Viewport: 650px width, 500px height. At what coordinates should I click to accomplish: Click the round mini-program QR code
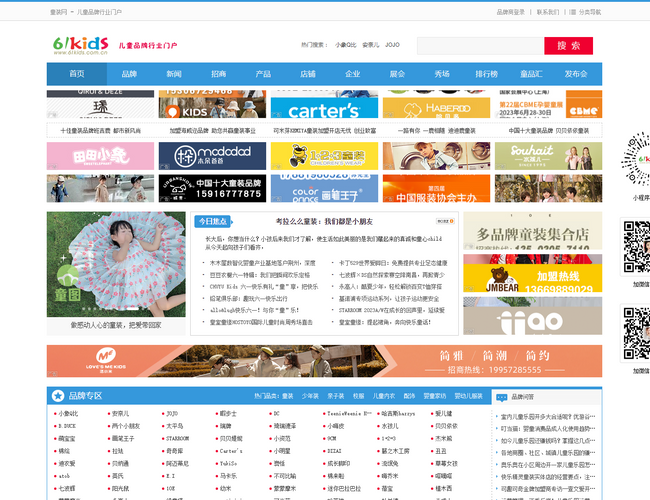[x=635, y=159]
